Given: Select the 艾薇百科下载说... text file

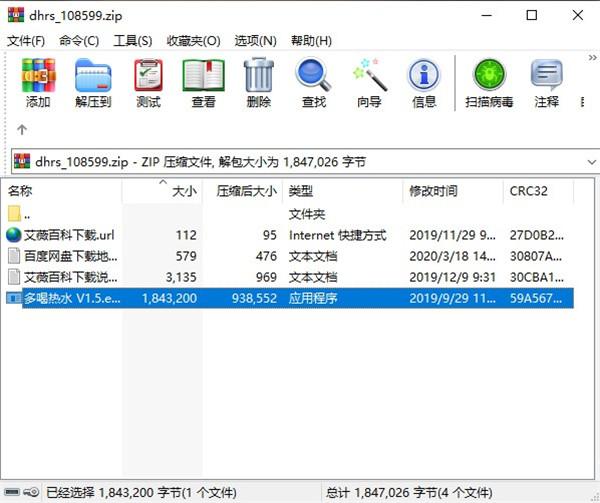Looking at the screenshot, I should [287, 277].
